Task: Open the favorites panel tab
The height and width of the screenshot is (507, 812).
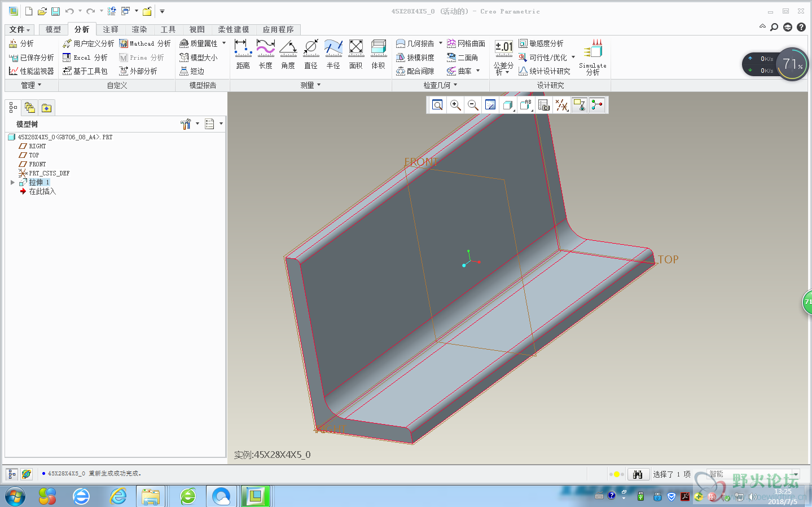Action: coord(46,108)
